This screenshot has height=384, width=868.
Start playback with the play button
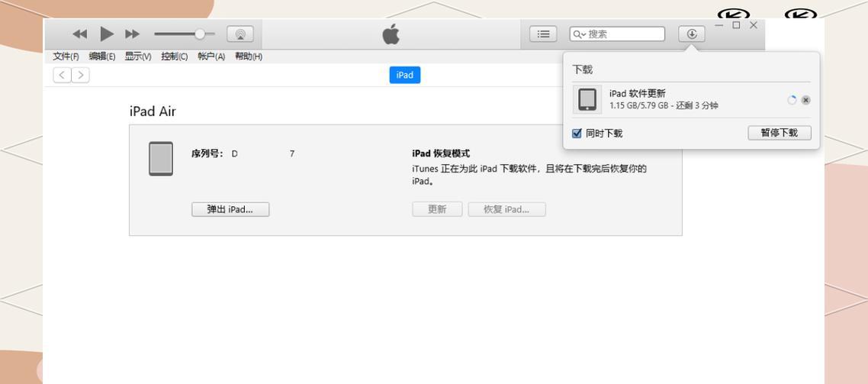coord(106,34)
